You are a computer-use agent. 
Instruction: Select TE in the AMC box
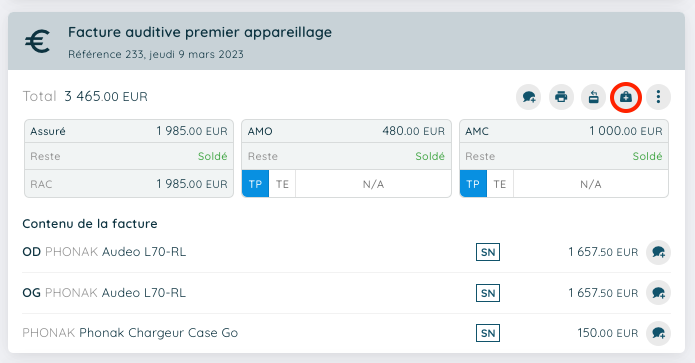[500, 184]
